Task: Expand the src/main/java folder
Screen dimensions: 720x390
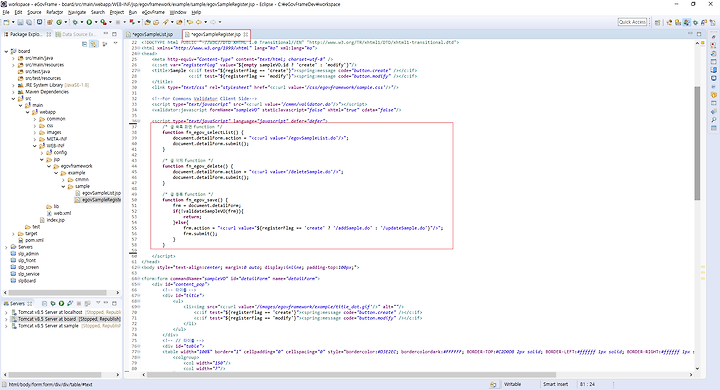Action: pos(13,58)
